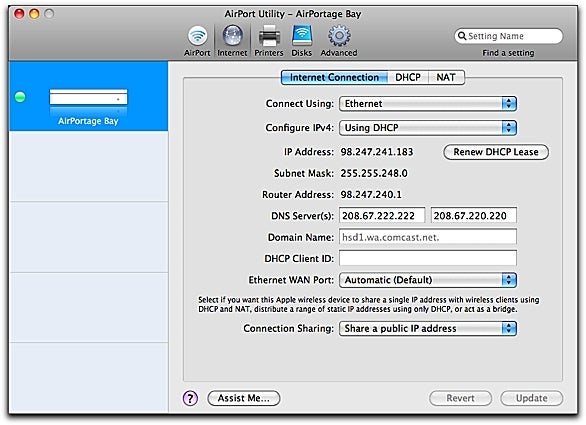The height and width of the screenshot is (425, 586).
Task: Expand the Connect Using dropdown
Action: (x=428, y=104)
